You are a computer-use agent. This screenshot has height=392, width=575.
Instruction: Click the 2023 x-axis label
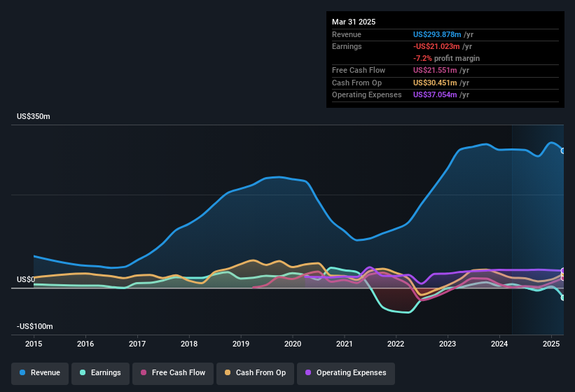(x=448, y=344)
